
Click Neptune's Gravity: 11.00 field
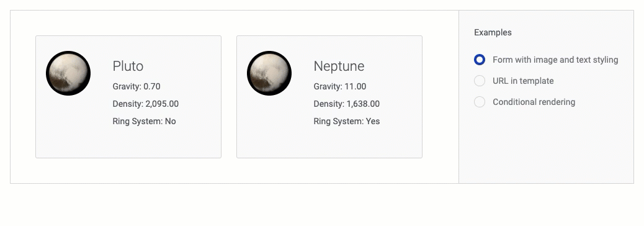[339, 86]
